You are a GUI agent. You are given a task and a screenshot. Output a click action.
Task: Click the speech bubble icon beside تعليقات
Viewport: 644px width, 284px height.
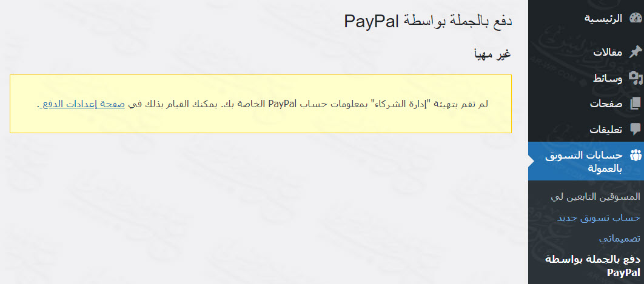pos(635,130)
